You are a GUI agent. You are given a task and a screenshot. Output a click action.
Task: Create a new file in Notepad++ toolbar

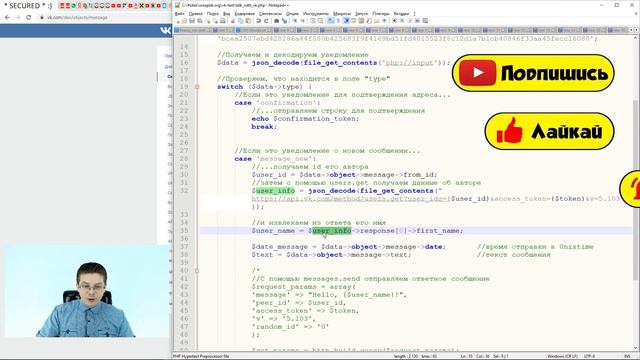(x=177, y=21)
